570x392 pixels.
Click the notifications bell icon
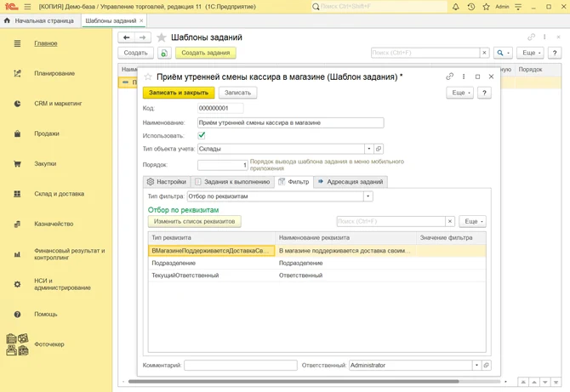455,7
